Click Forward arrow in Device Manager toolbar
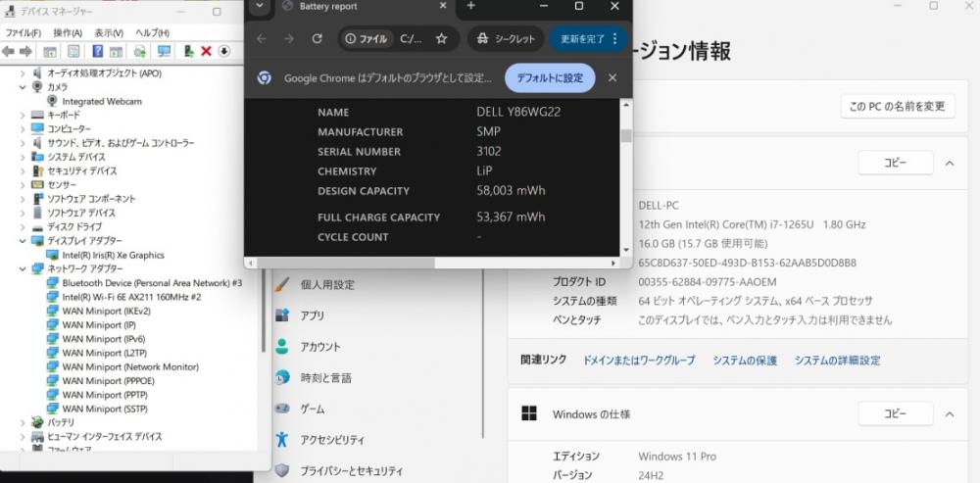Viewport: 980px width, 483px height. (x=25, y=51)
